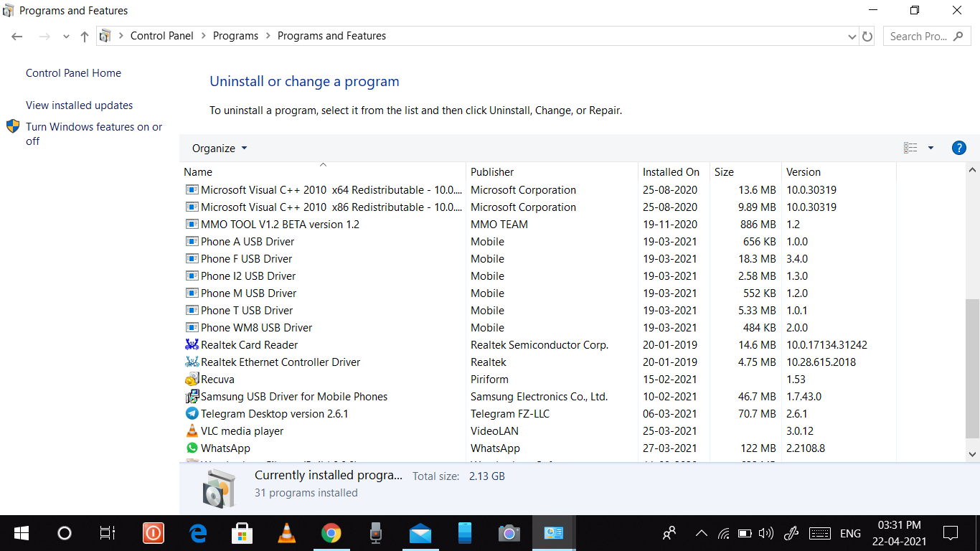Click the VLC media player cone icon in list

click(192, 431)
